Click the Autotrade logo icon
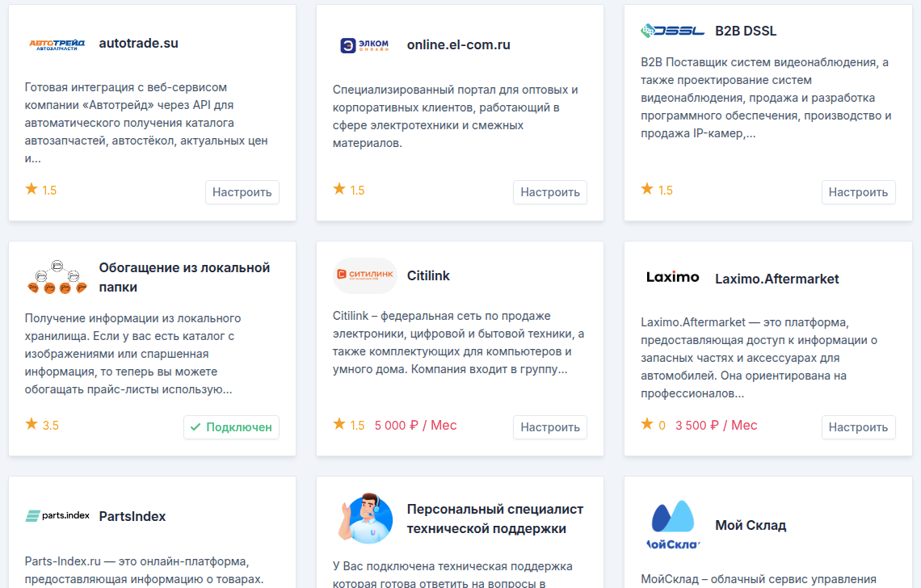This screenshot has width=921, height=588. pyautogui.click(x=57, y=44)
